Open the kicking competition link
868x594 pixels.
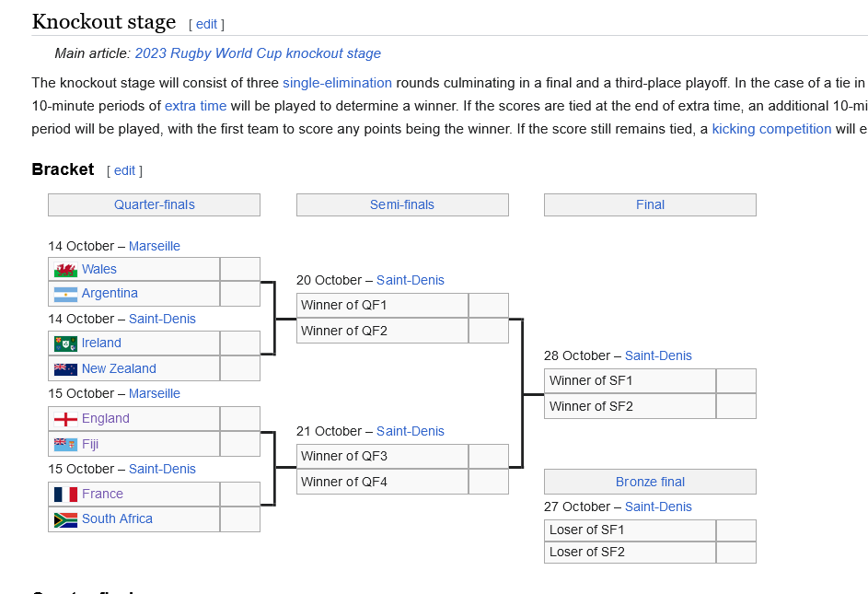(771, 129)
